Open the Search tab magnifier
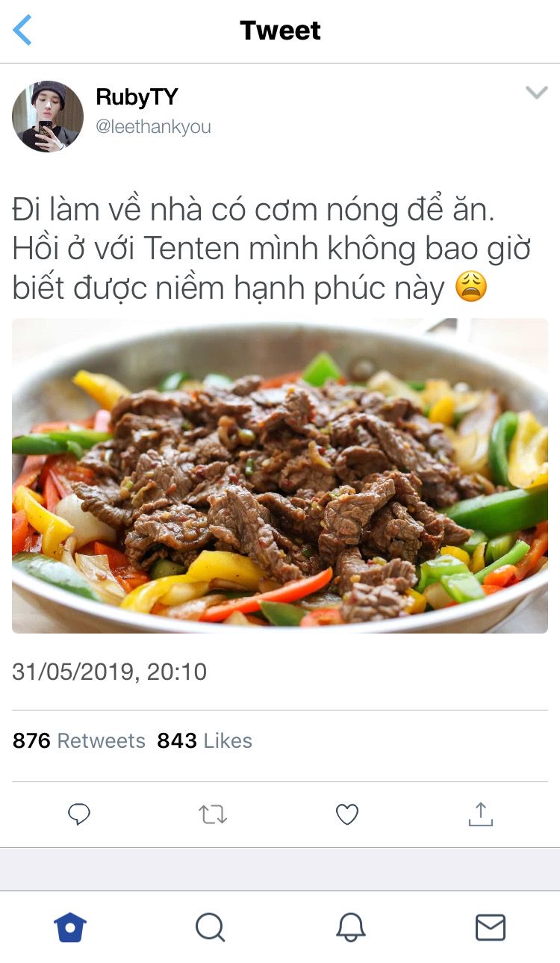Viewport: 560px width, 963px height. tap(211, 927)
